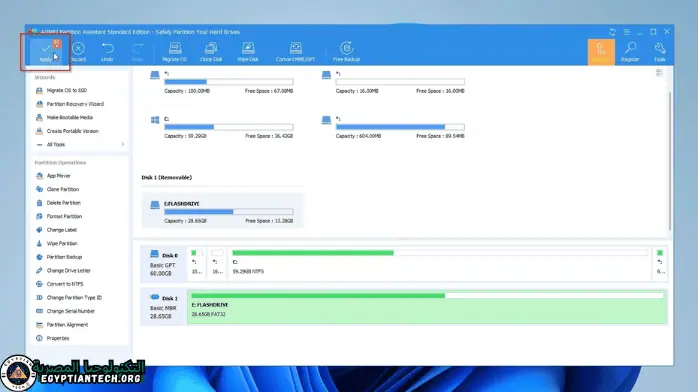The width and height of the screenshot is (698, 392).
Task: Select the 16.00MB capacity partition card
Action: coord(394,82)
